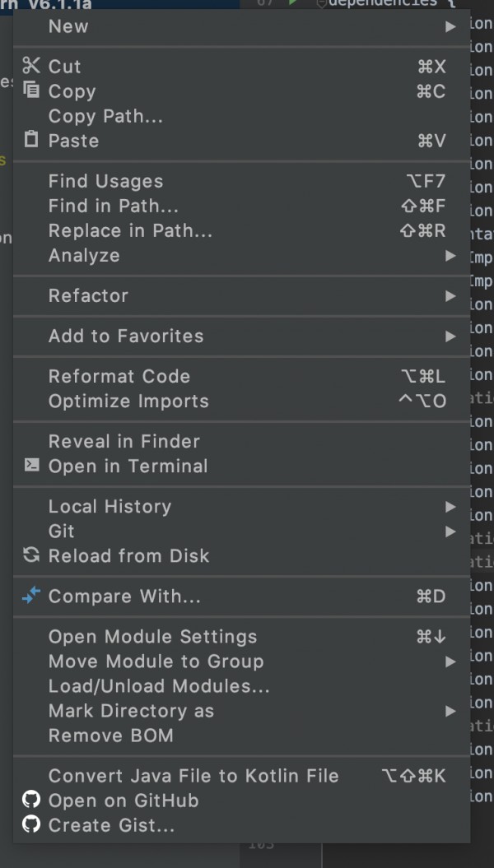Click the scissors Cut icon
The image size is (494, 868).
(x=31, y=66)
